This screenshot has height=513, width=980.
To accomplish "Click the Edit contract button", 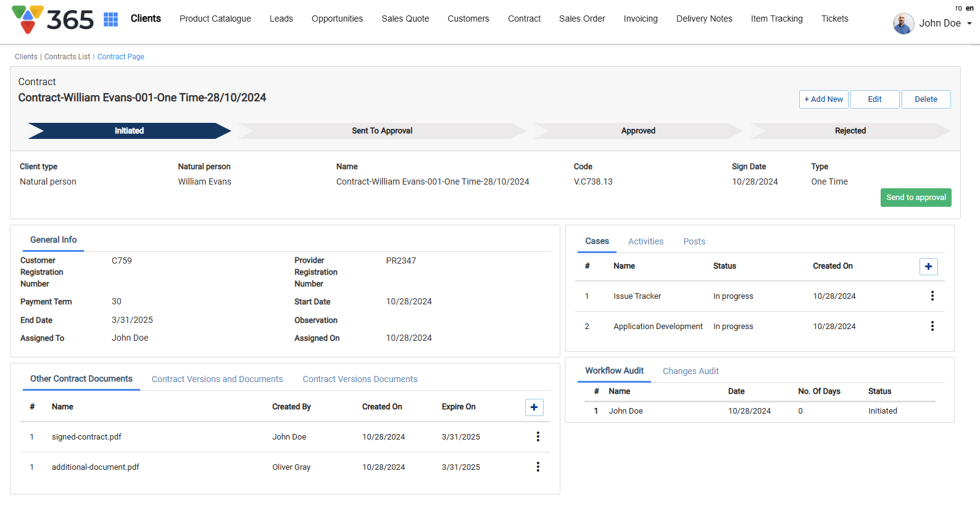I will (874, 99).
